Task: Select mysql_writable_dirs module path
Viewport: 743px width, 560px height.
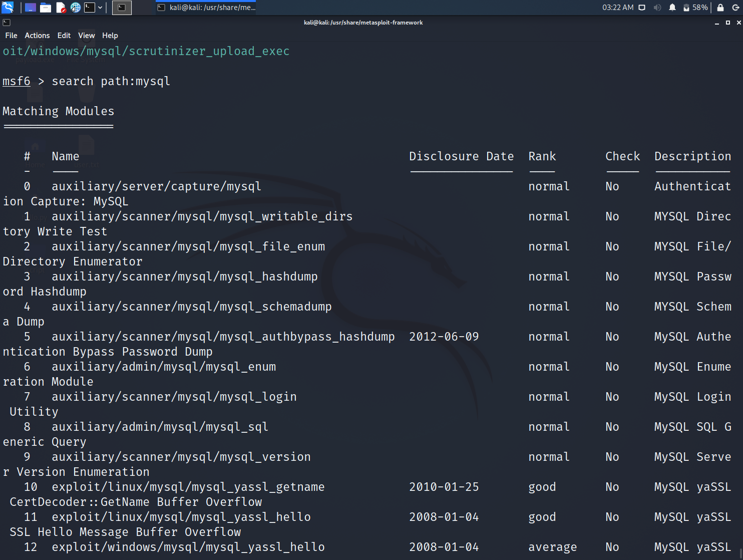Action: (x=202, y=216)
